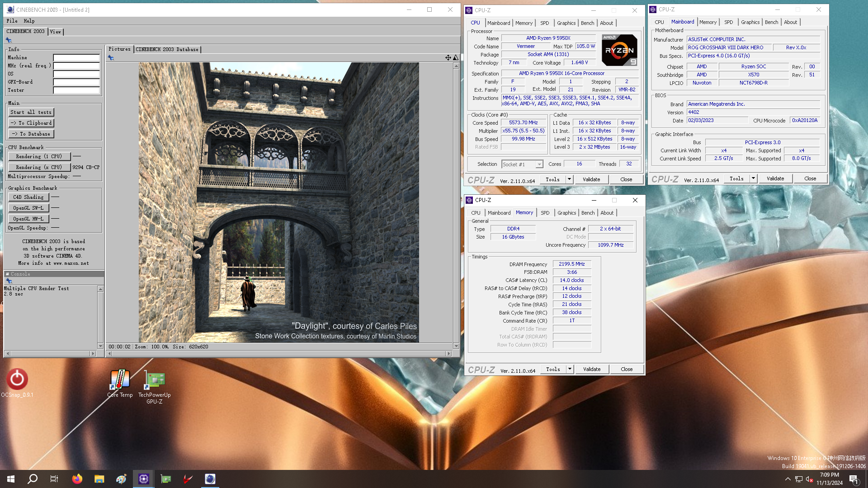Show hidden system tray icons
This screenshot has width=868, height=488.
pyautogui.click(x=788, y=479)
